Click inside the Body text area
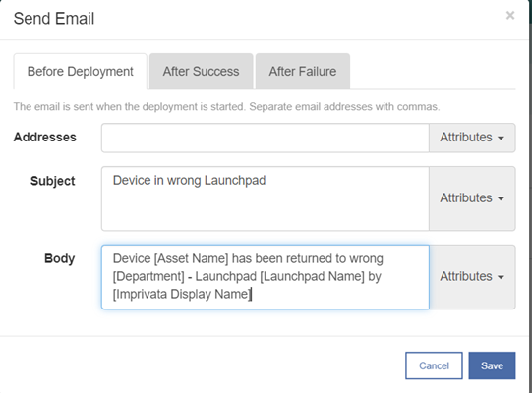532x393 pixels. (265, 277)
